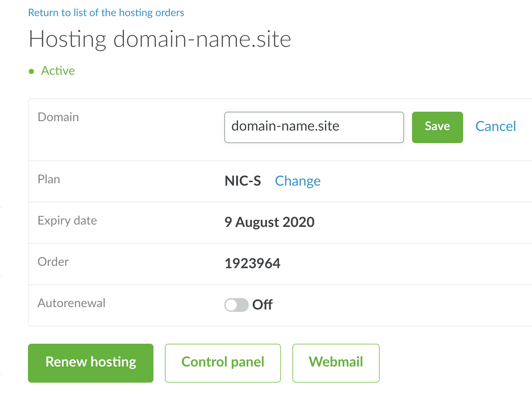Click the Plan row label

pos(49,179)
